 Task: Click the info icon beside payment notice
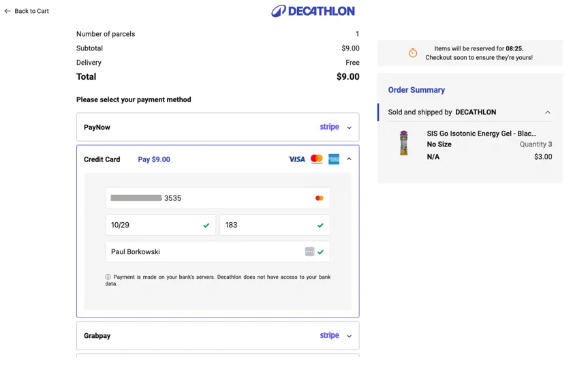pyautogui.click(x=108, y=277)
